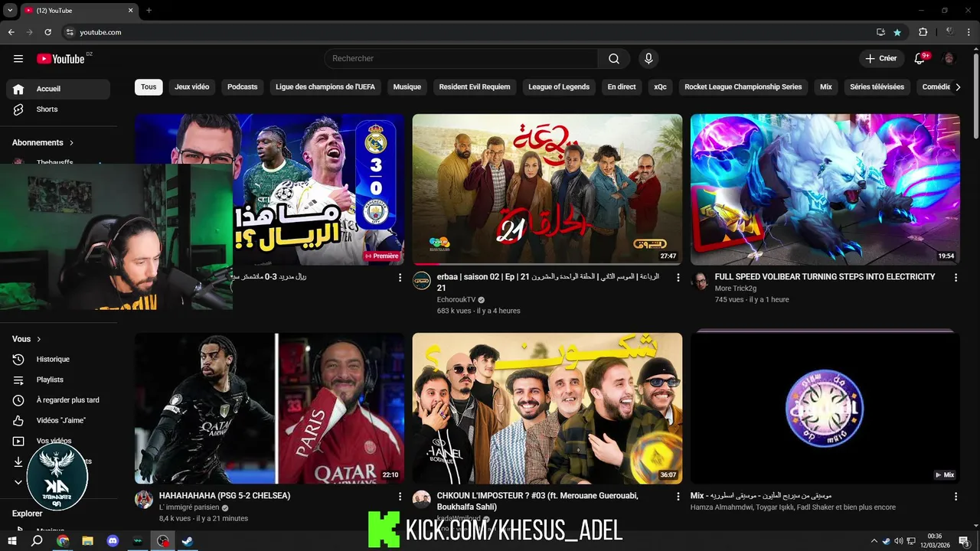Open Vidéos "J'aime" list
The image size is (980, 551).
[x=58, y=420]
